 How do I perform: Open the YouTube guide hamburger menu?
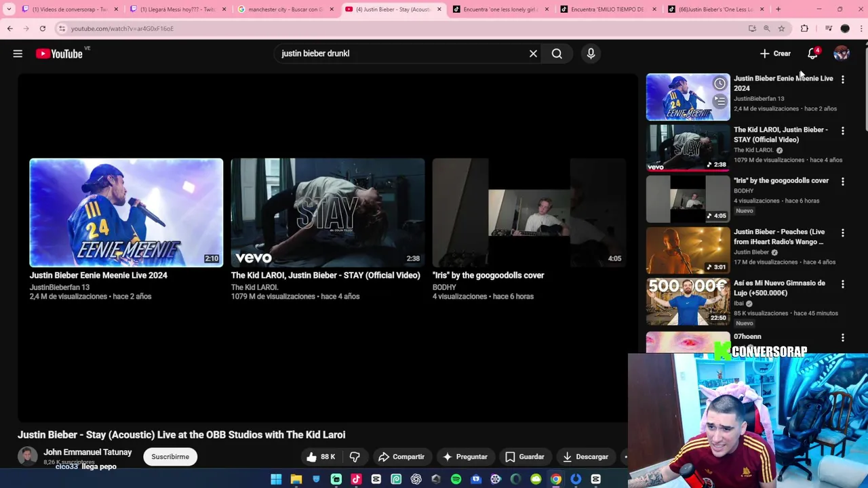(x=18, y=54)
